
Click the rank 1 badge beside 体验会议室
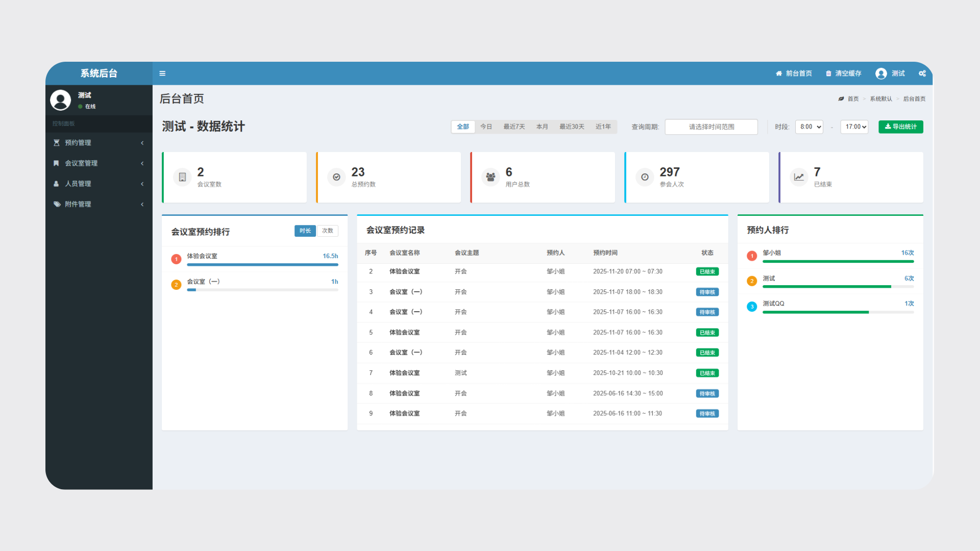click(x=176, y=259)
